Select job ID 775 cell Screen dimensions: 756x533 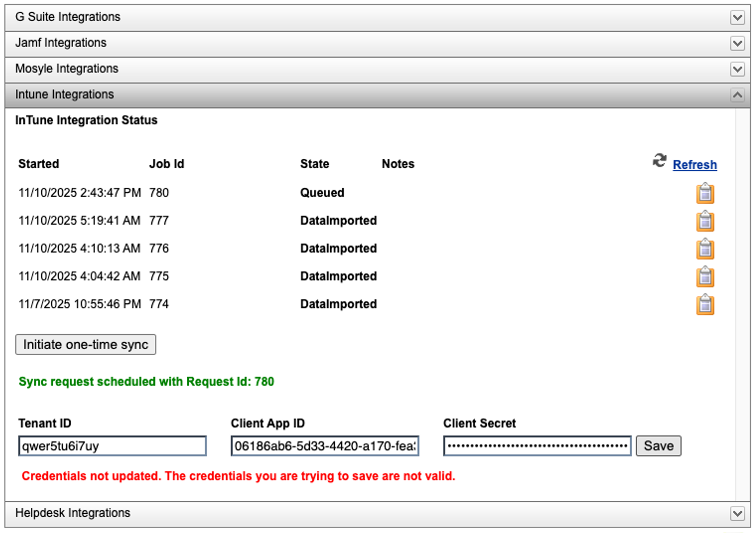pyautogui.click(x=159, y=276)
